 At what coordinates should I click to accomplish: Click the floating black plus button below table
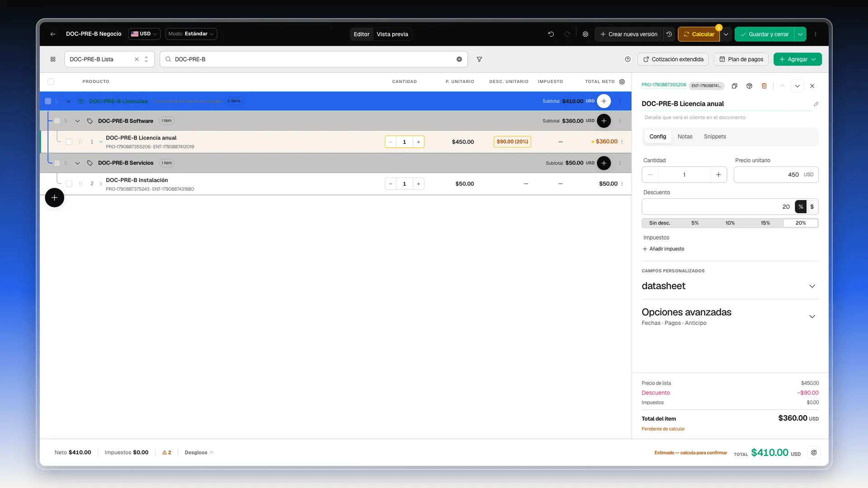point(54,197)
